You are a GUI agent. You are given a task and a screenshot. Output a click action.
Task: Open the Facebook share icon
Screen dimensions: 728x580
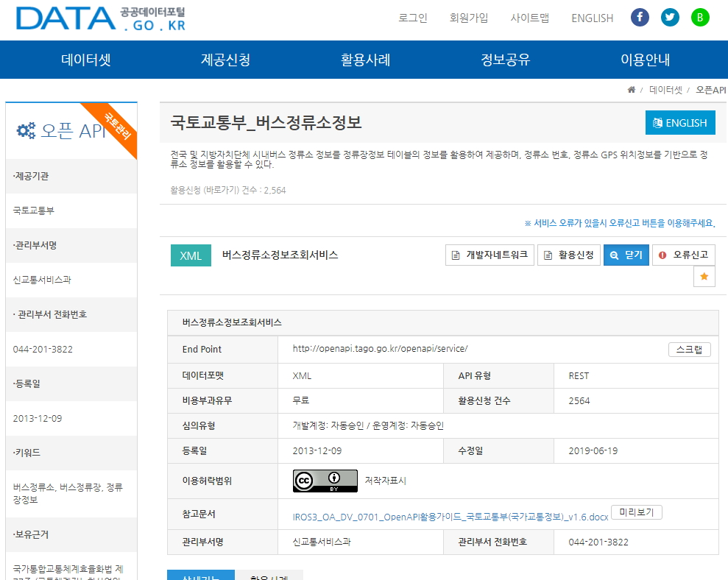pos(640,18)
